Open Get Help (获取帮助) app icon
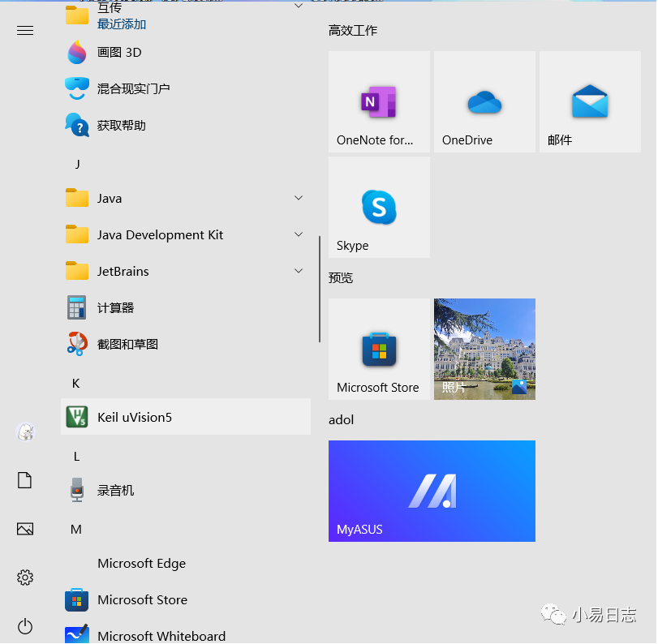 point(77,125)
